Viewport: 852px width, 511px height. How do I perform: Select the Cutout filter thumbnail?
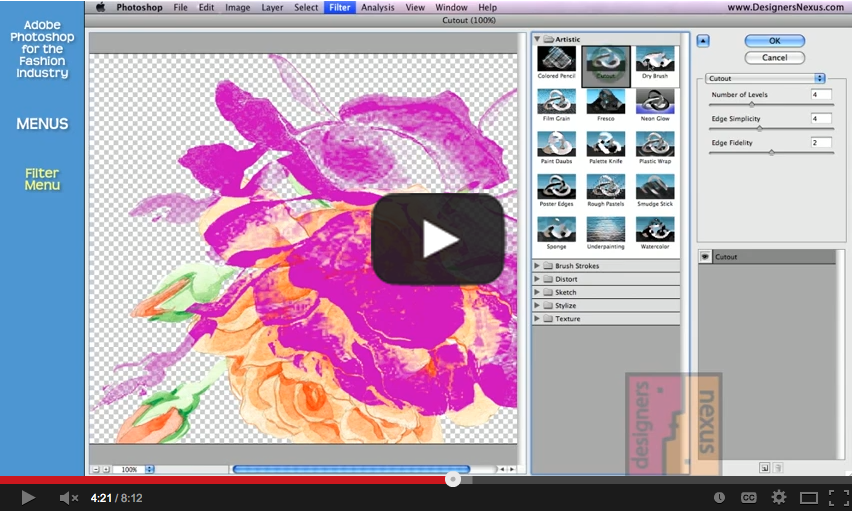(x=606, y=60)
